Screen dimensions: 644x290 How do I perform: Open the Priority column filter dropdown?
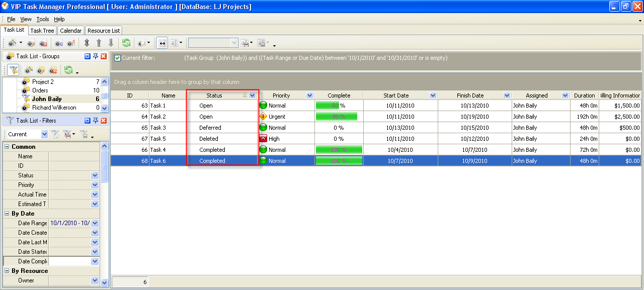[x=309, y=95]
